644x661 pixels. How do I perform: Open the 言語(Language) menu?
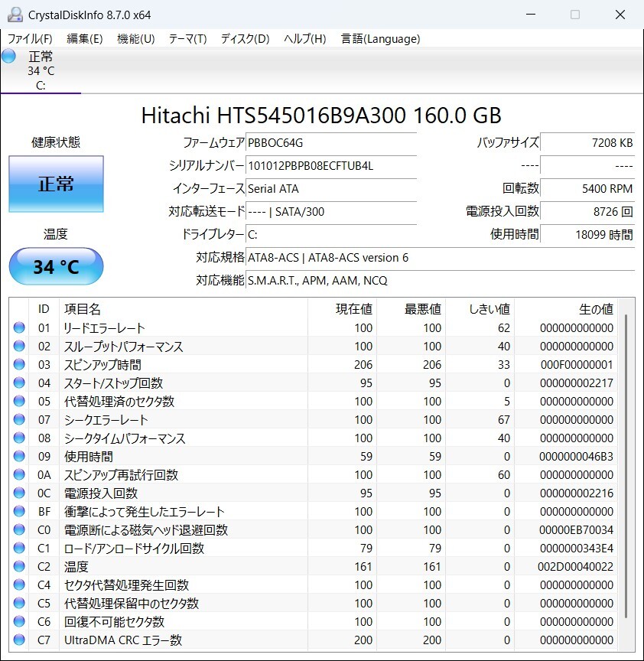point(380,38)
